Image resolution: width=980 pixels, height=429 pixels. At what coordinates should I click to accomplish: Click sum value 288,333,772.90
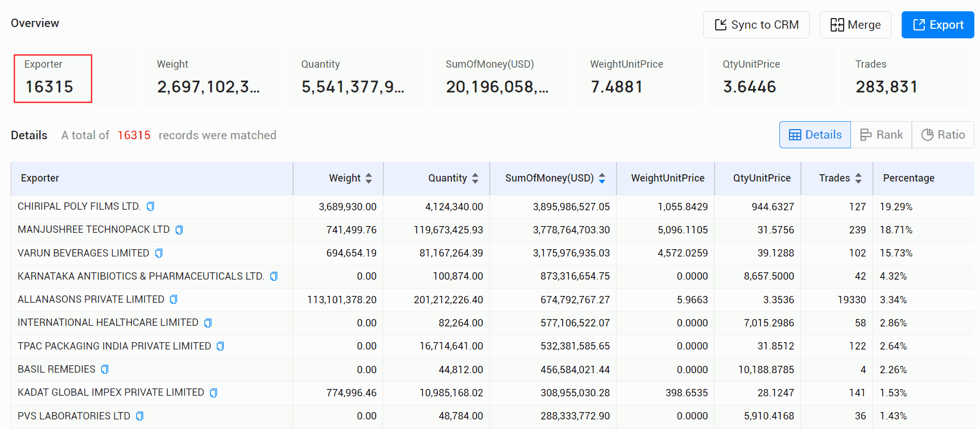[x=575, y=416]
